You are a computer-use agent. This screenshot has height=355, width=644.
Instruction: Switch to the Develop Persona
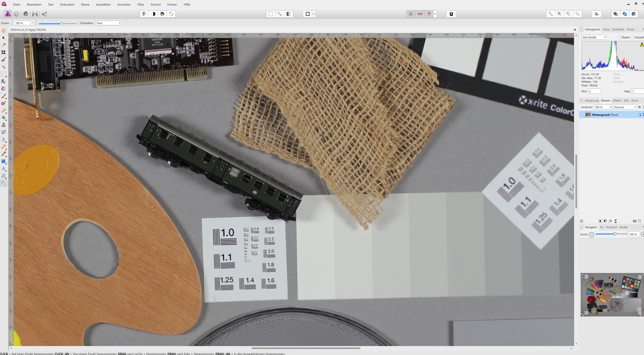26,14
